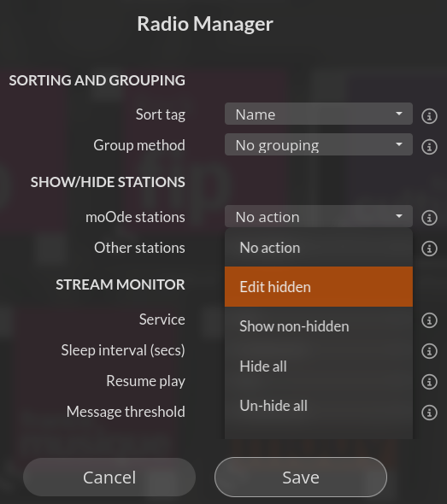This screenshot has height=504, width=447.
Task: Click info icon for Sleep interval
Action: tap(429, 351)
